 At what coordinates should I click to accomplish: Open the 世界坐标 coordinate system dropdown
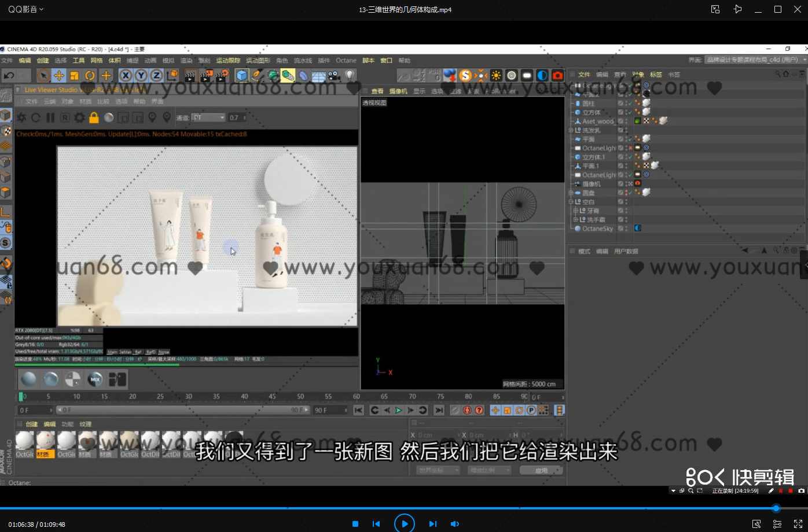tap(438, 470)
